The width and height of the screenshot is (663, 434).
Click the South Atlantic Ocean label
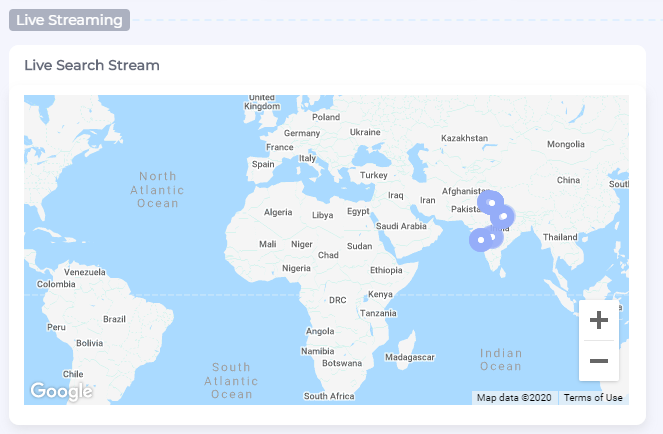coord(231,380)
